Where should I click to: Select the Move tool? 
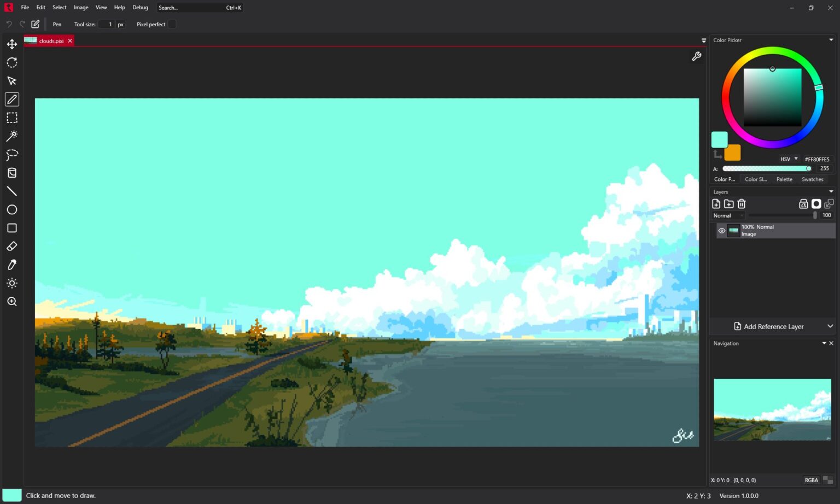[x=12, y=44]
